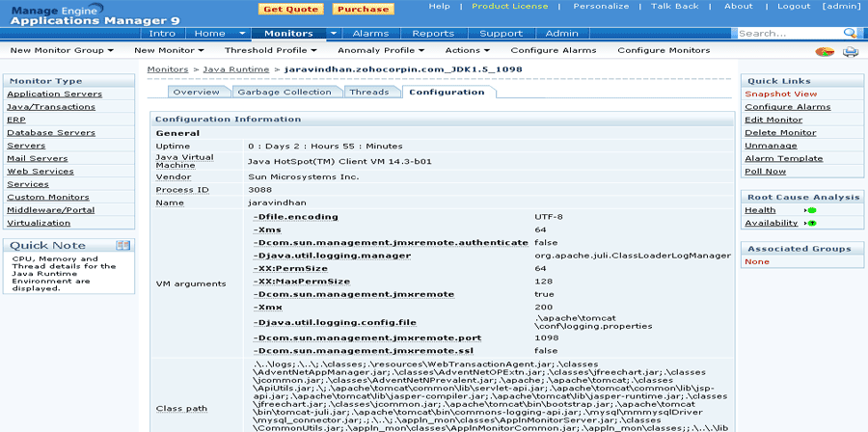This screenshot has height=432, width=868.
Task: Open Alarm Template quick link
Action: pyautogui.click(x=783, y=158)
